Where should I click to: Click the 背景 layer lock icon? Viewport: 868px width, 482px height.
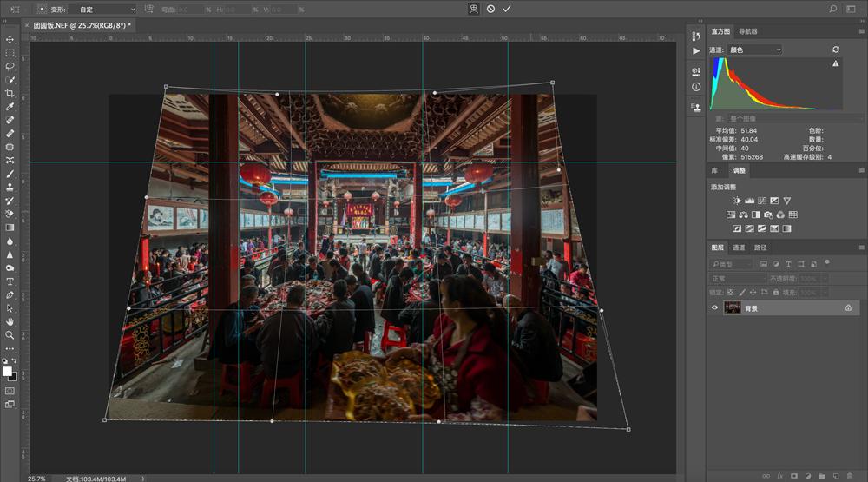tap(848, 308)
